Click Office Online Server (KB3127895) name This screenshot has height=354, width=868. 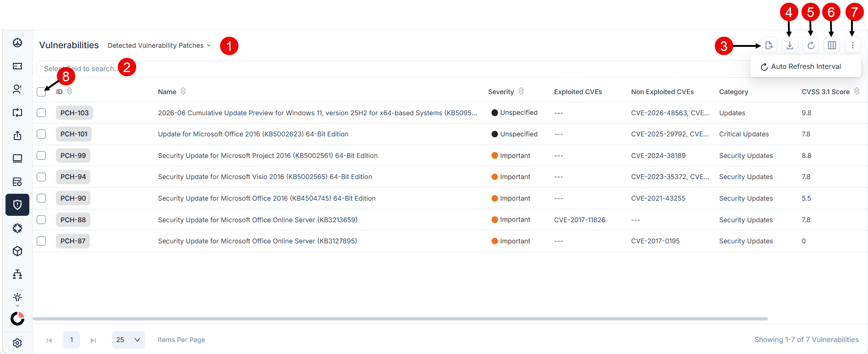(x=257, y=241)
